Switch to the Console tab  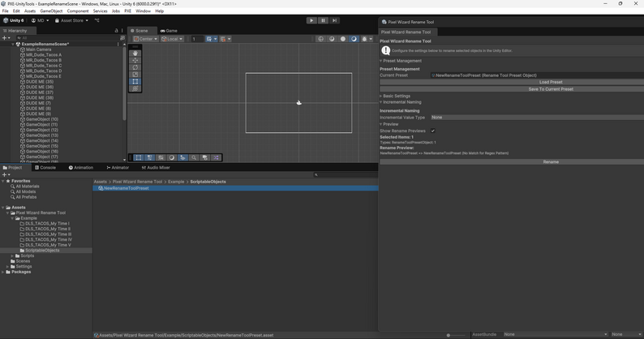45,168
